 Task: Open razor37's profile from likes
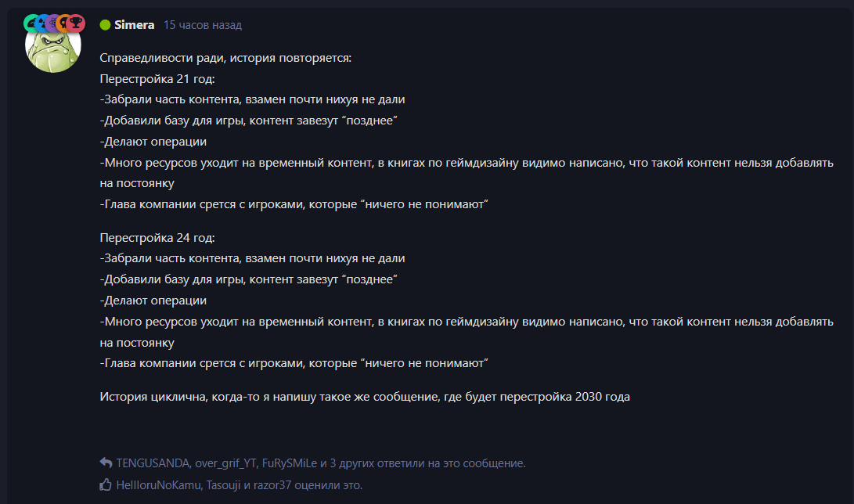pyautogui.click(x=272, y=485)
